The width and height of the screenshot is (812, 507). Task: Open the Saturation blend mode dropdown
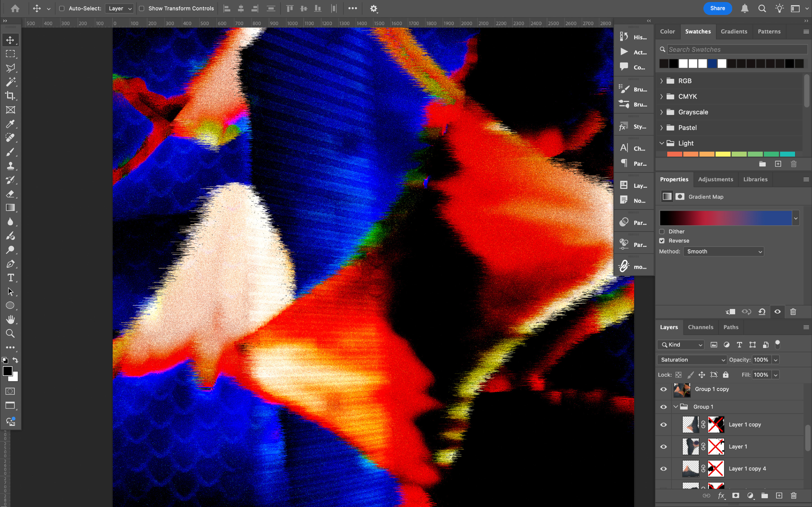[x=692, y=360]
